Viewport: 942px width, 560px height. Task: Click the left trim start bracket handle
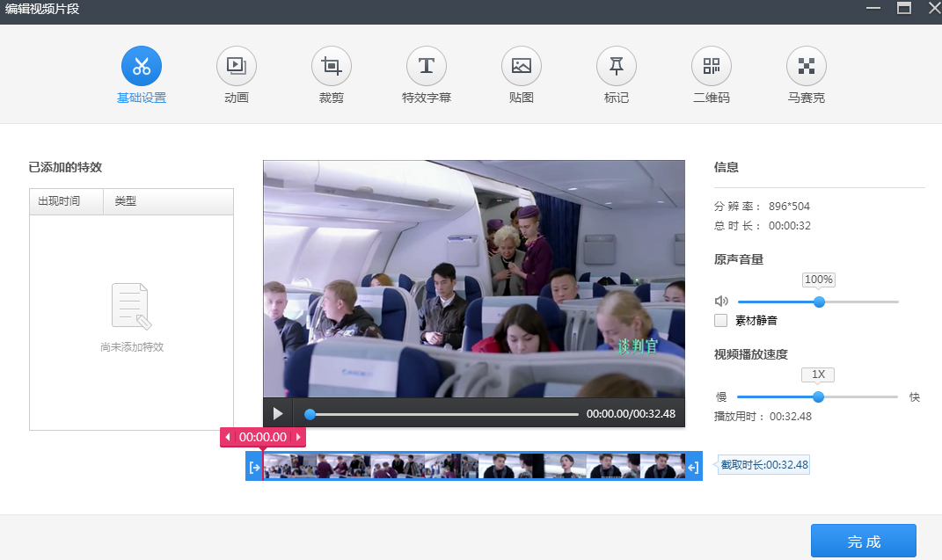tap(254, 467)
